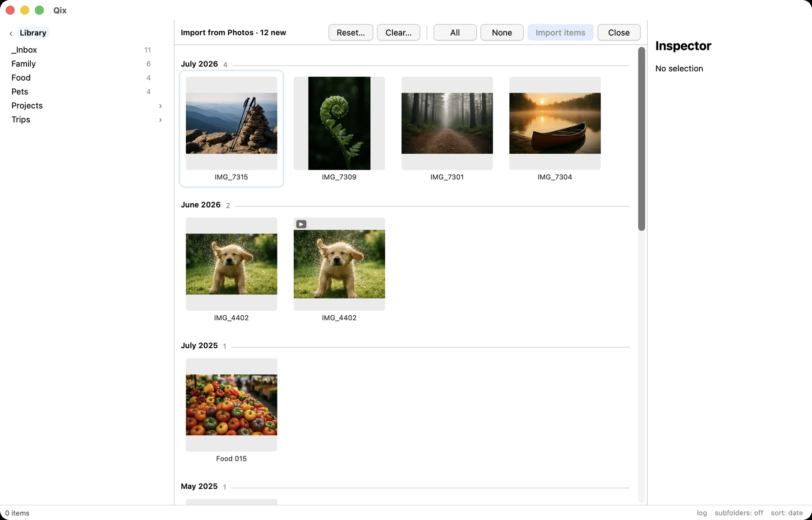This screenshot has height=520, width=812.
Task: Change sort: date setting
Action: (x=787, y=513)
